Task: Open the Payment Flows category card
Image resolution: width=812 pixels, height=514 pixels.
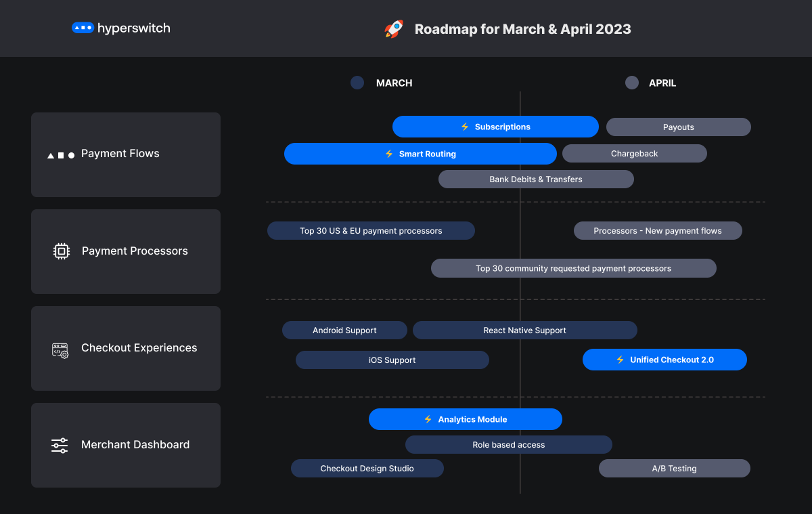Action: point(126,154)
